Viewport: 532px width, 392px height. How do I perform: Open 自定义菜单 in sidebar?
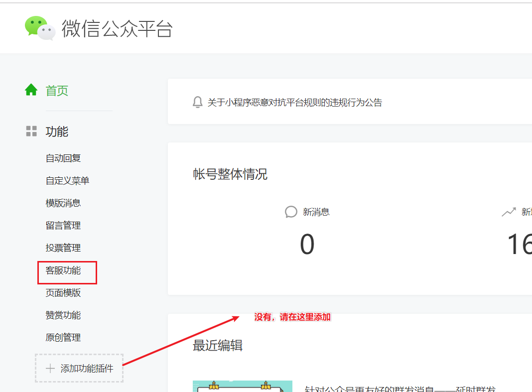(x=68, y=180)
